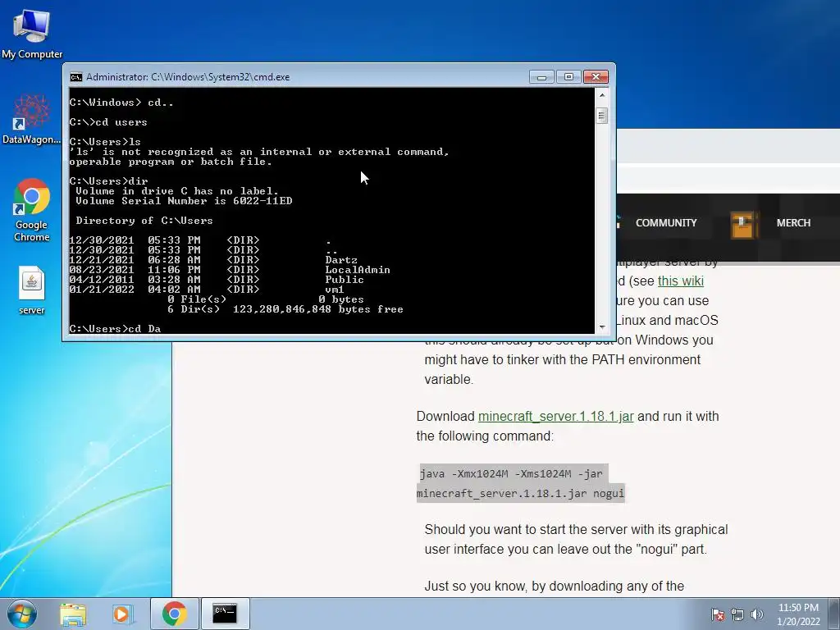Click the 'Directory of C:\Users' line
This screenshot has width=840, height=630.
coord(144,221)
